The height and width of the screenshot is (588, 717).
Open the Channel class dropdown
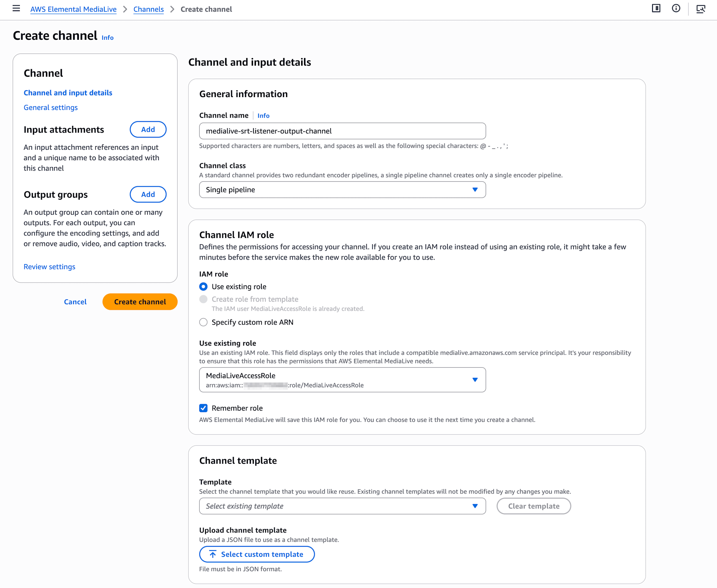coord(342,190)
